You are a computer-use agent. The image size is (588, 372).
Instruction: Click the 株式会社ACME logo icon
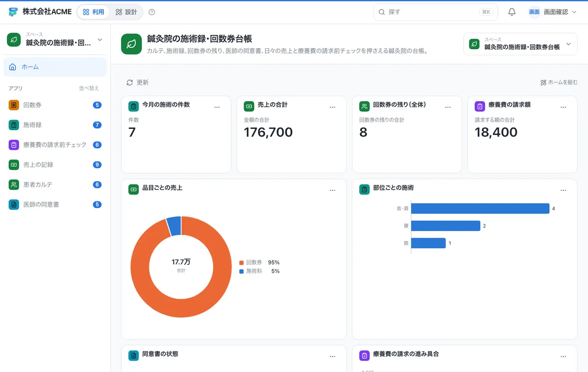[13, 12]
